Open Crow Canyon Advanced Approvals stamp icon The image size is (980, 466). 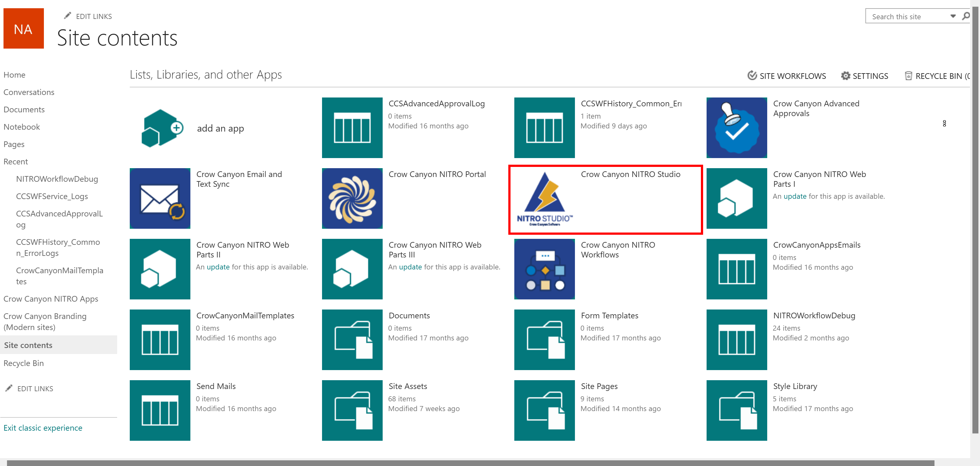[737, 128]
